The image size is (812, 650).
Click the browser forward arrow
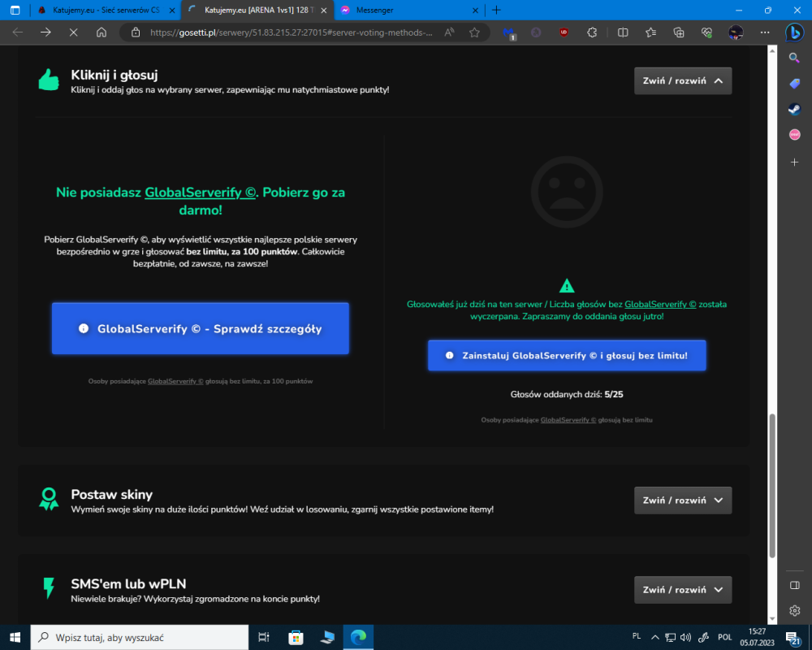click(45, 32)
